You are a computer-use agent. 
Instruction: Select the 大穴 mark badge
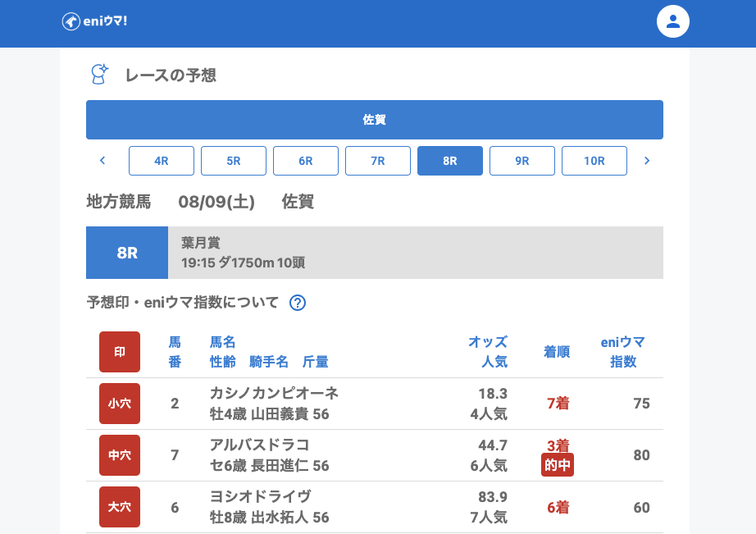coord(120,507)
